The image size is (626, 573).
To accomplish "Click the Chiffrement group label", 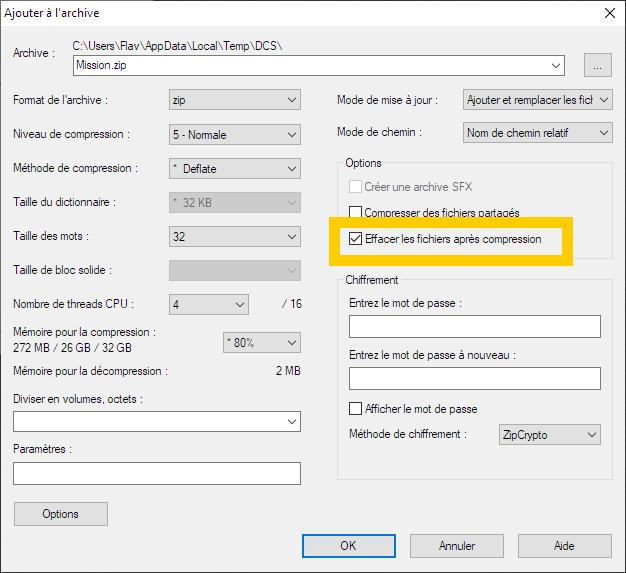I will [372, 280].
